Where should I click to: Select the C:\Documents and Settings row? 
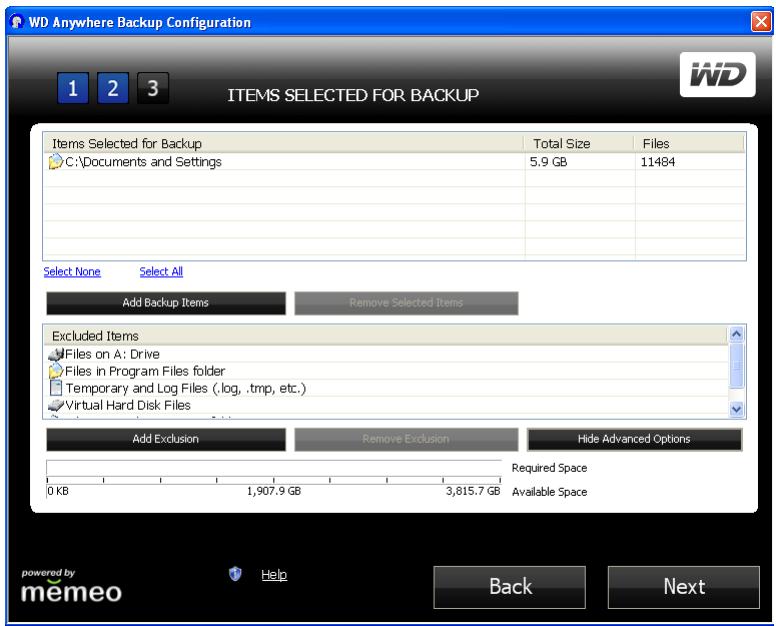394,162
